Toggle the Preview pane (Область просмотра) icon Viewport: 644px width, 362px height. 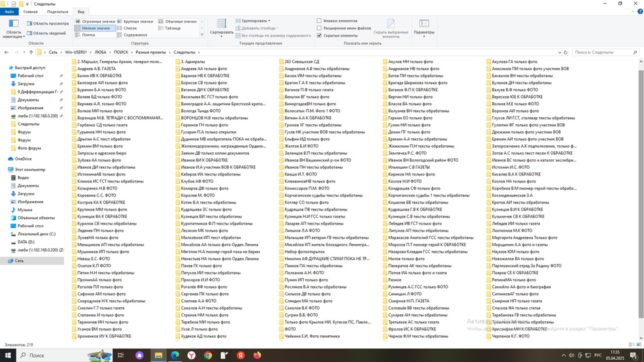pyautogui.click(x=30, y=23)
